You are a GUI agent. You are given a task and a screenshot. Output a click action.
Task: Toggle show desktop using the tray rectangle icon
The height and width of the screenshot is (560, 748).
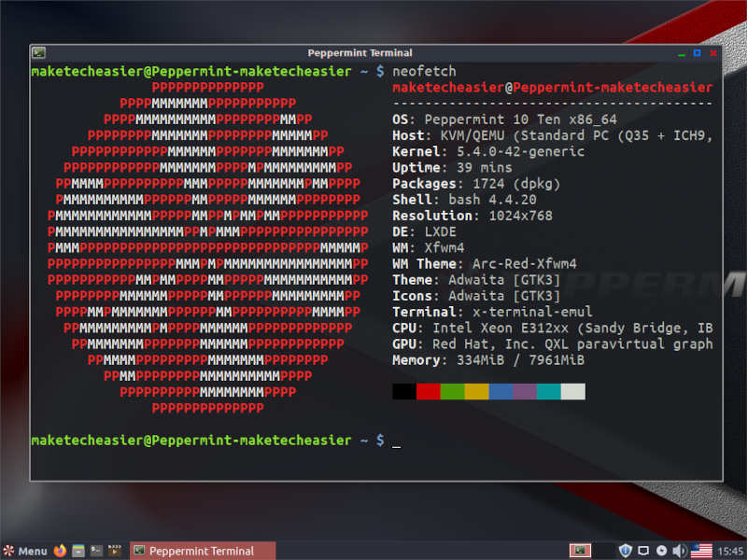click(644, 551)
